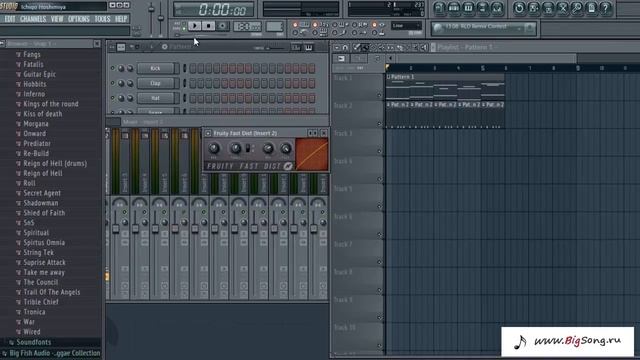The width and height of the screenshot is (640, 360).
Task: Open graph editor icon in step sequencer
Action: [296, 48]
